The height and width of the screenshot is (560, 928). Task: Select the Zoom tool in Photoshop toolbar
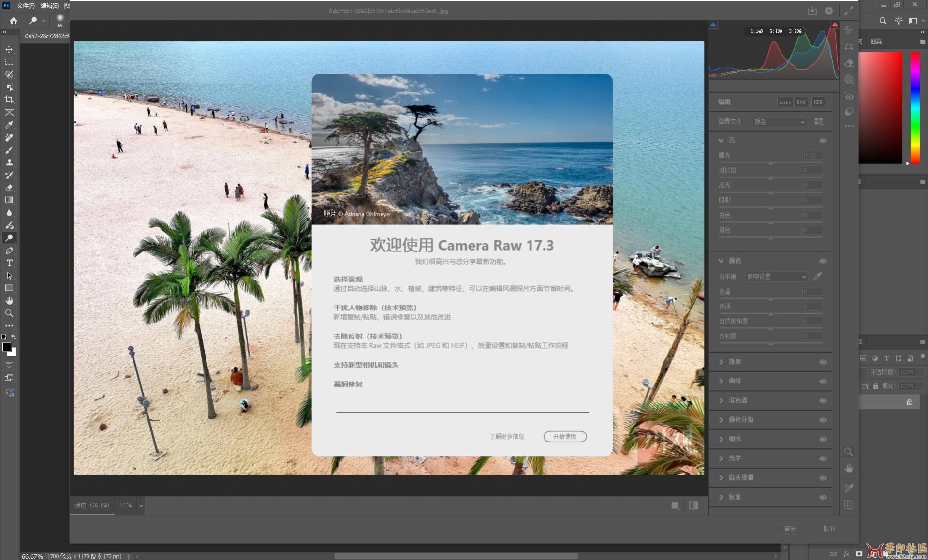pyautogui.click(x=9, y=313)
